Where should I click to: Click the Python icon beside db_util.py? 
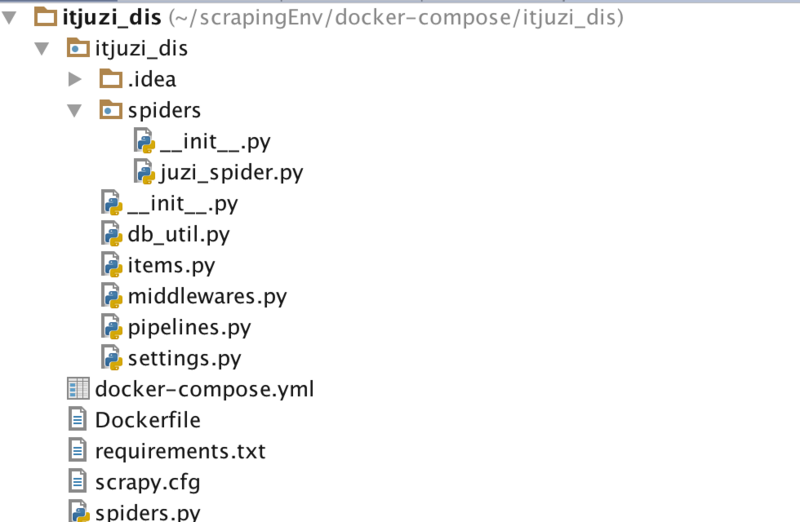(x=112, y=234)
